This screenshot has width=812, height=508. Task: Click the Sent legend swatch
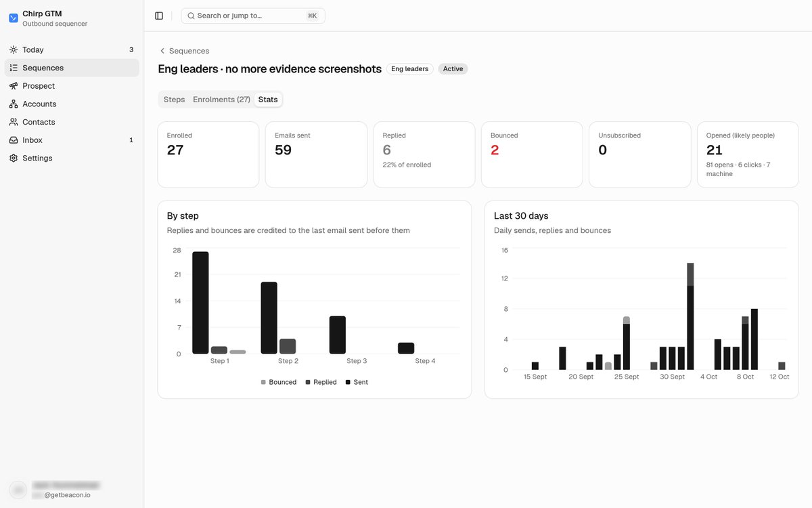tap(348, 383)
